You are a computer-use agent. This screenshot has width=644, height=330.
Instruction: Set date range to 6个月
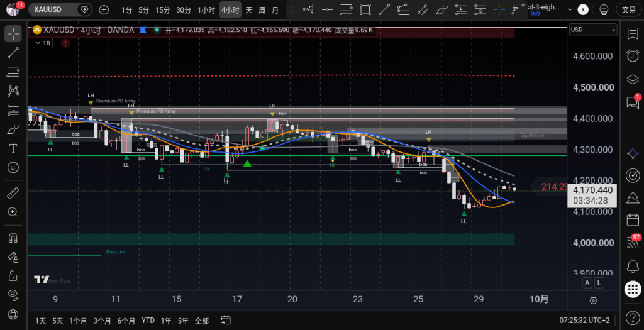[126, 321]
